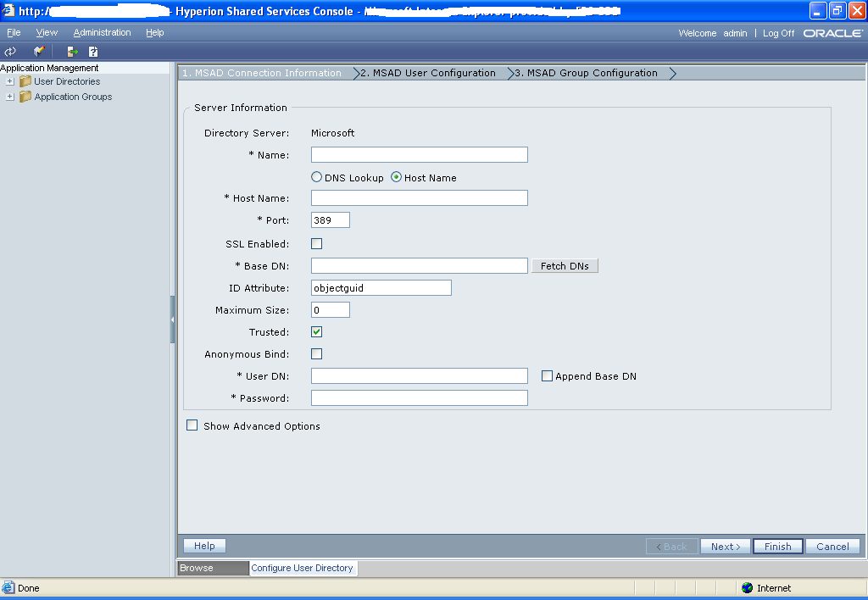Click the log off door icon
The width and height of the screenshot is (868, 600).
click(x=72, y=51)
